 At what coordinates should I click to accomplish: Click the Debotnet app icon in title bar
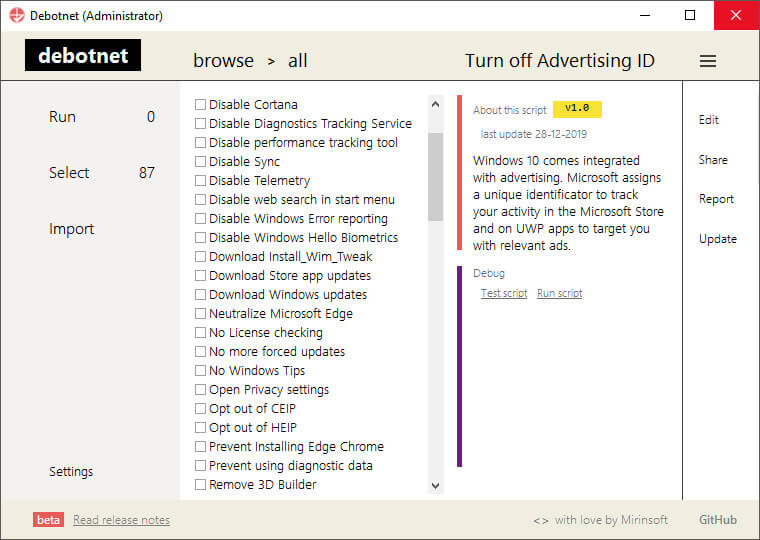[x=16, y=16]
